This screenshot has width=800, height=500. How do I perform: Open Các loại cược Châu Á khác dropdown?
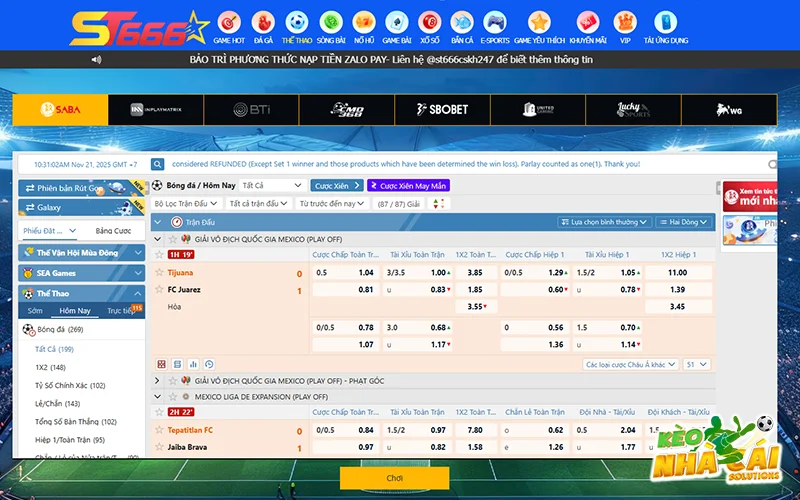click(x=631, y=364)
